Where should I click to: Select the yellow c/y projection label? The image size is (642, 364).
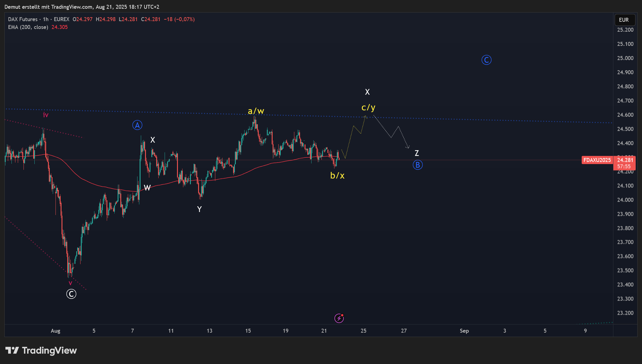(x=368, y=108)
